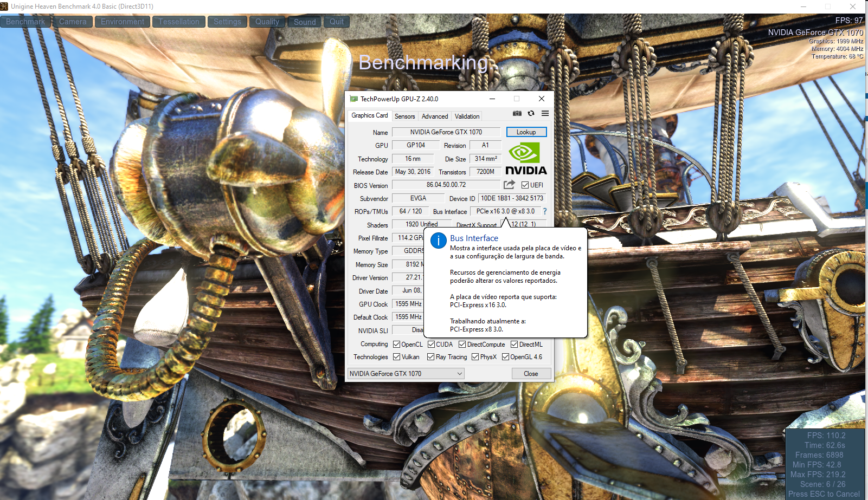Click the Close button in GPU-Z
This screenshot has width=868, height=500.
(x=531, y=374)
